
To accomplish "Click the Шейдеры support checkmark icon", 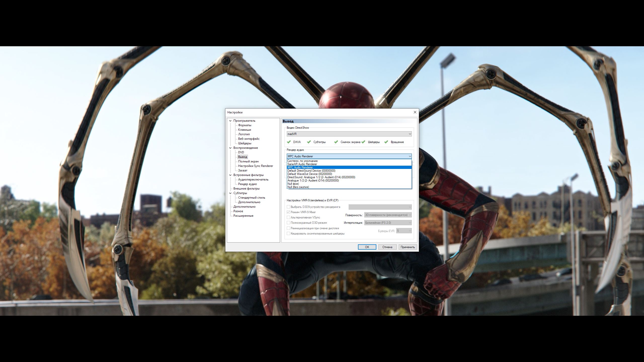I will tap(363, 142).
